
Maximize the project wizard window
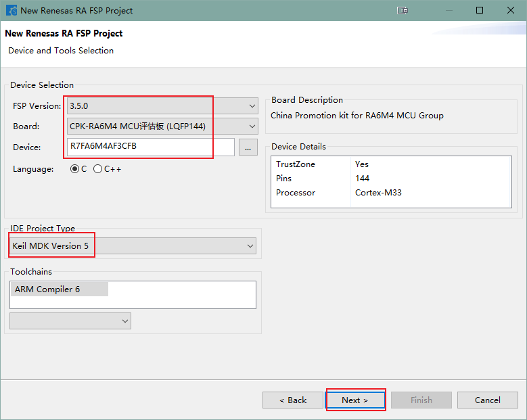point(479,11)
